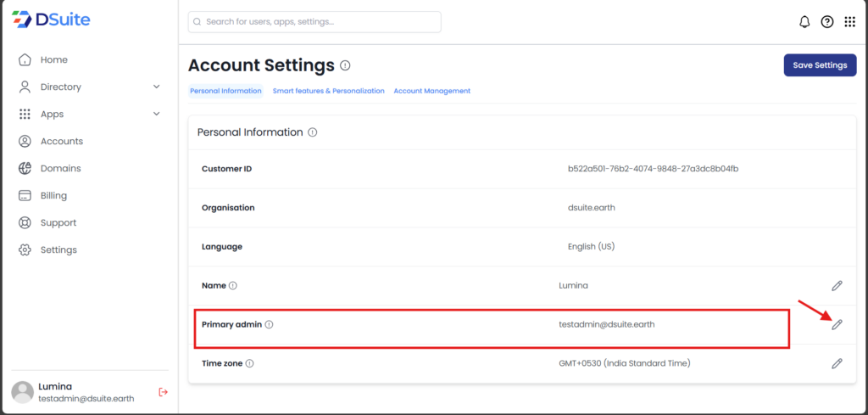Click the notifications bell icon
The width and height of the screenshot is (868, 415).
(x=804, y=22)
